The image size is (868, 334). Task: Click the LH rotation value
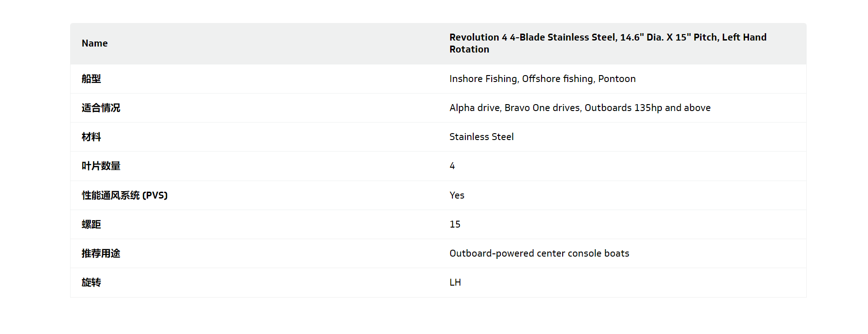[x=455, y=282]
